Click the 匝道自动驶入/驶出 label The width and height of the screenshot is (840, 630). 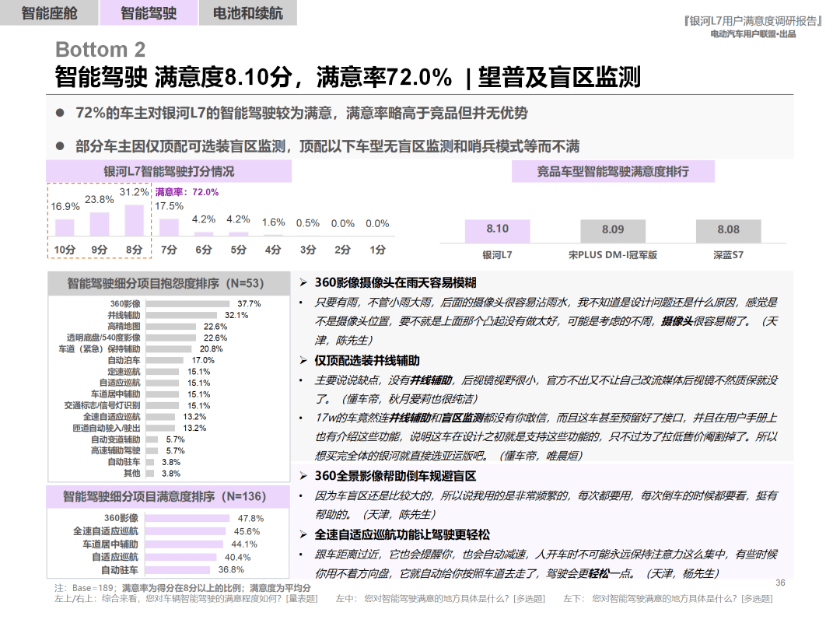tap(106, 428)
